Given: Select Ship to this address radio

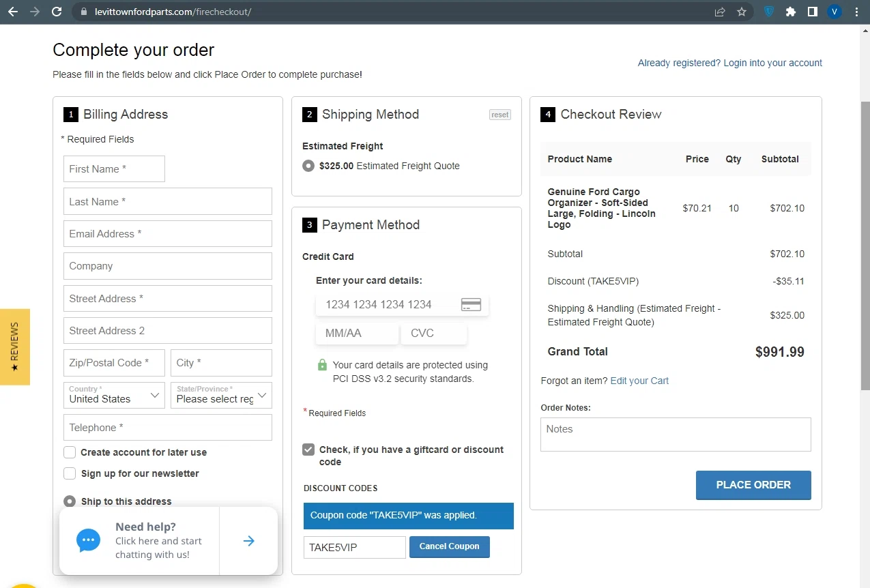Looking at the screenshot, I should tap(70, 501).
